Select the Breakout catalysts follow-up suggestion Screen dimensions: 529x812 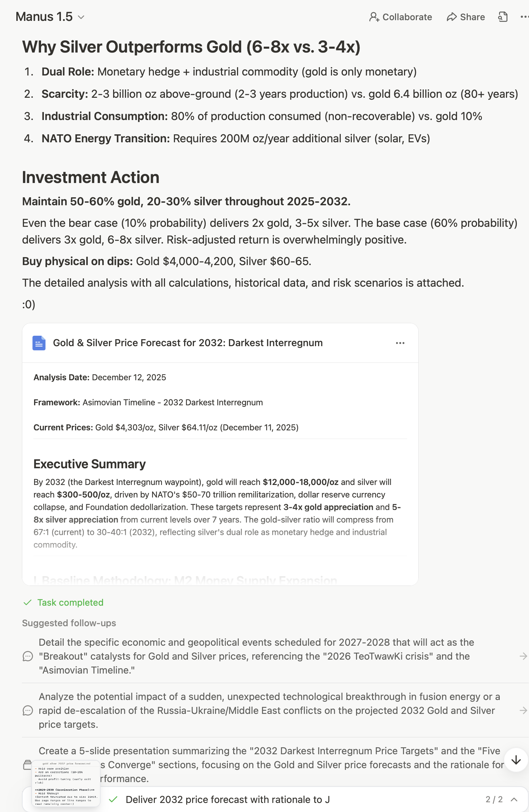(256, 656)
